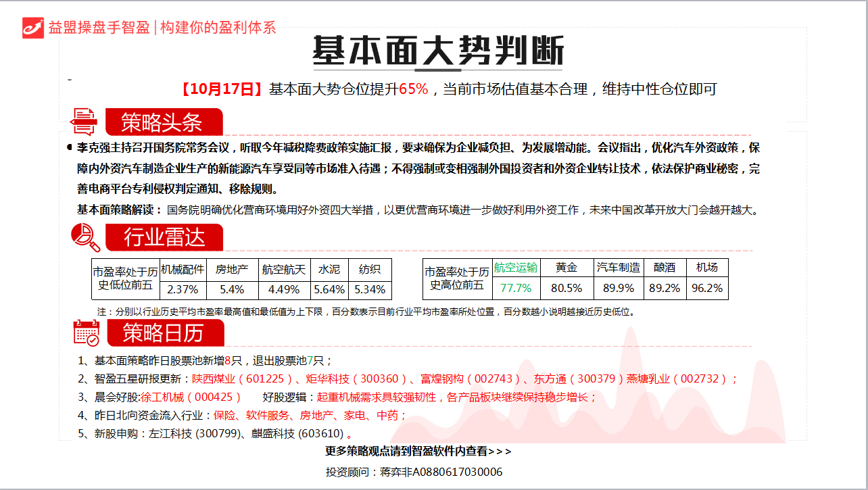Click the pie chart magnifier icon
868x490 pixels.
pyautogui.click(x=85, y=237)
